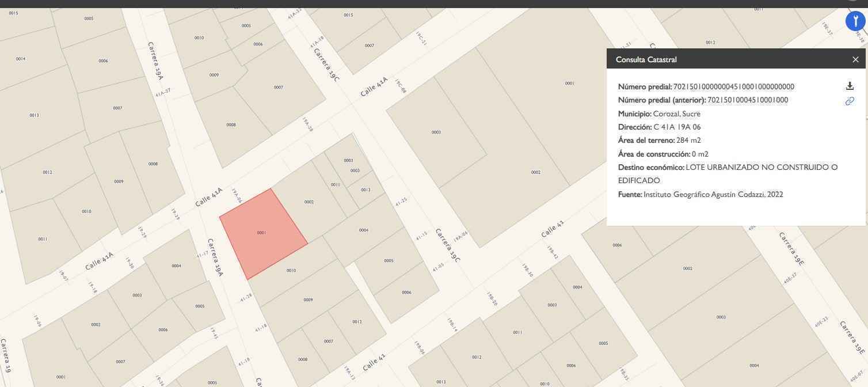Click parcel 0014 on the map
868x387 pixels.
click(21, 59)
